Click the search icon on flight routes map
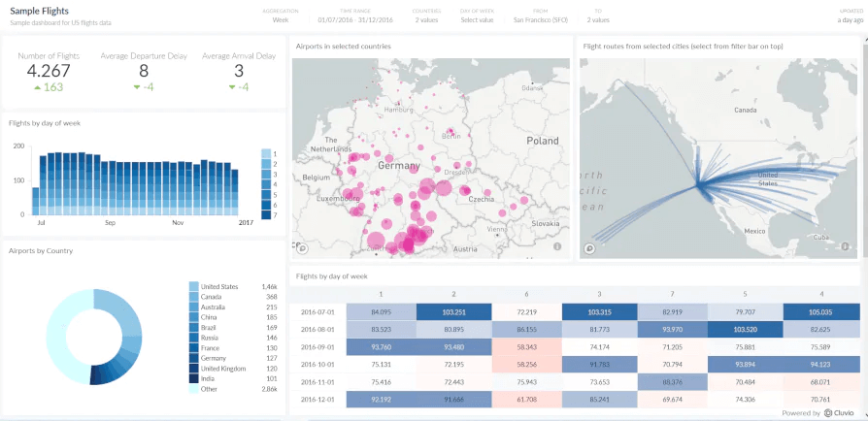Screen dimensions: 868x421 pyautogui.click(x=590, y=248)
